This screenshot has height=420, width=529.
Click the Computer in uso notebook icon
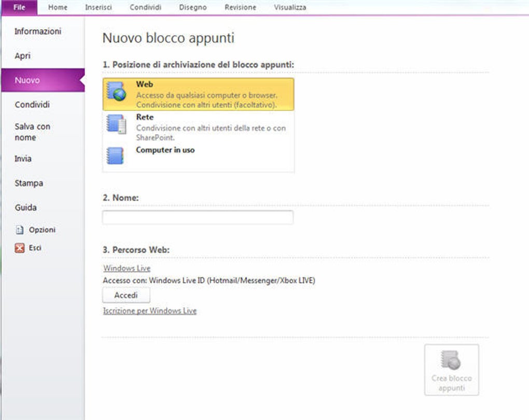115,155
